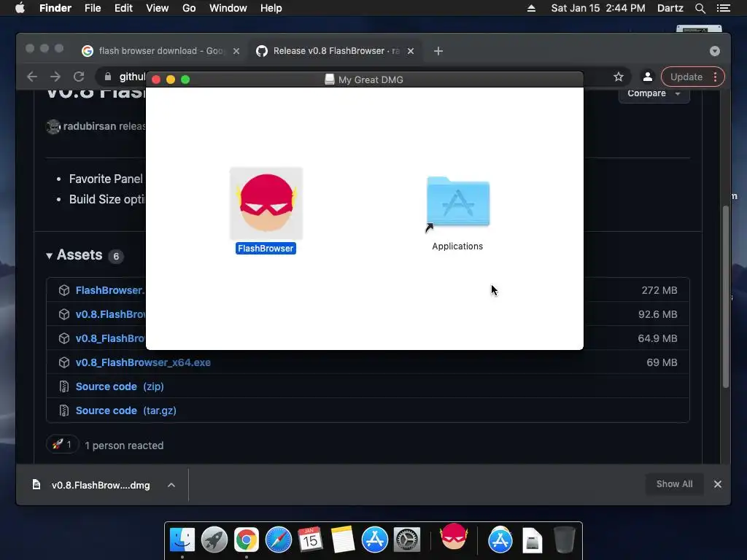Close the Release v0.8 FlashBrowser tab
747x560 pixels.
(411, 51)
